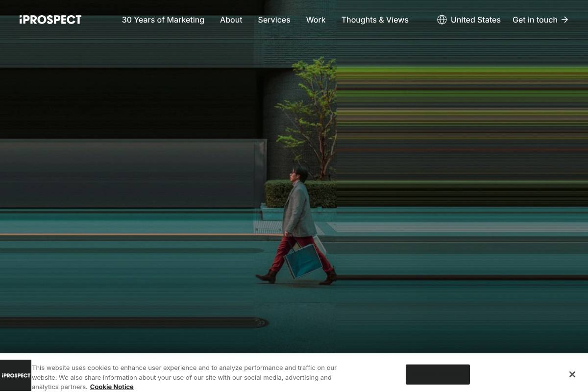Open the United States region selector
Viewport: 588px width, 392px height.
pos(469,20)
